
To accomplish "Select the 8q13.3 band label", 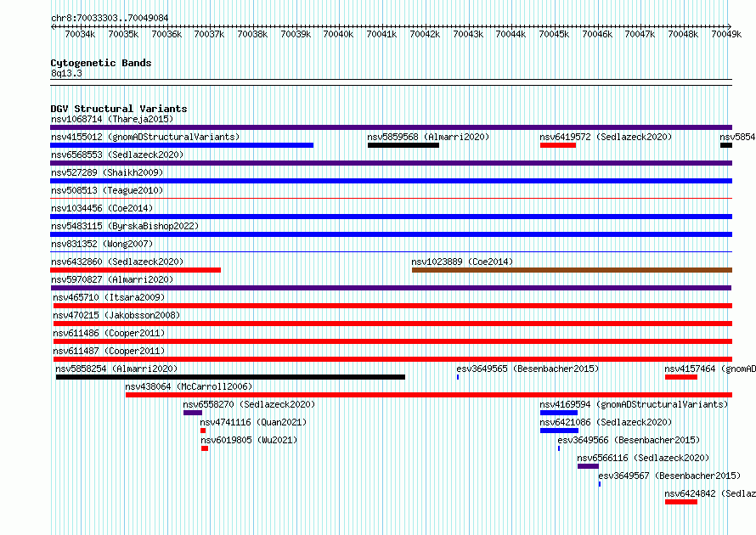I will point(66,73).
